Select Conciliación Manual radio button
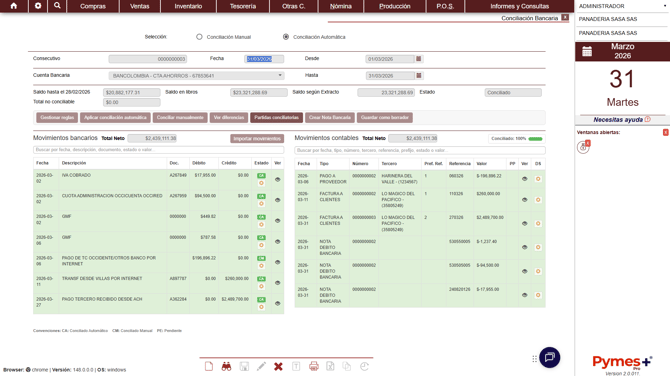This screenshot has width=670, height=376. tap(199, 37)
